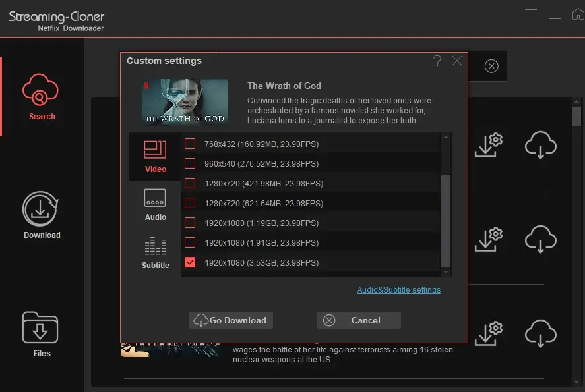Go to the home screen icon
The height and width of the screenshot is (392, 585).
tap(578, 14)
